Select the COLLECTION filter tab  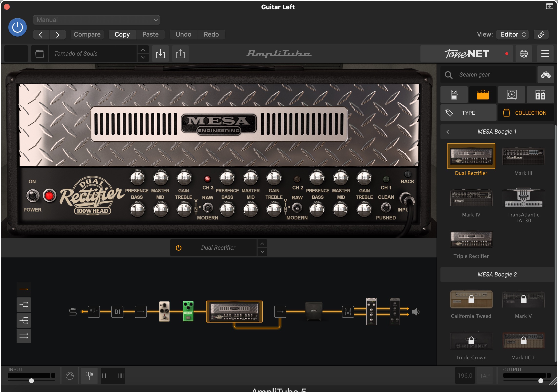click(x=526, y=113)
